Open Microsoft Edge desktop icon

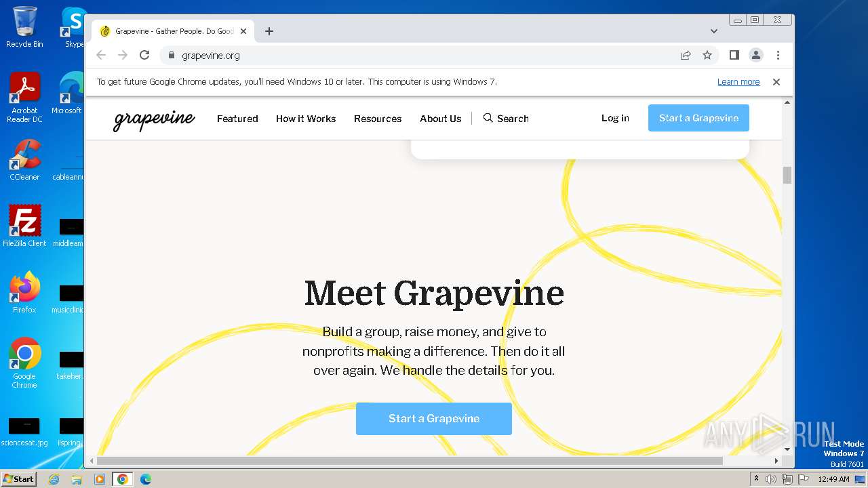click(68, 94)
